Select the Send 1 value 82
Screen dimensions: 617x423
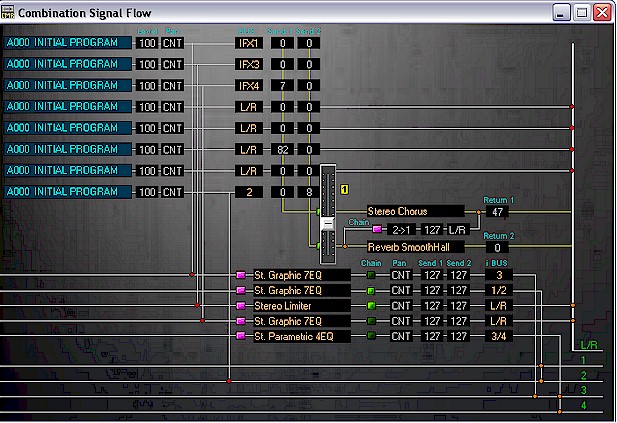(x=282, y=149)
